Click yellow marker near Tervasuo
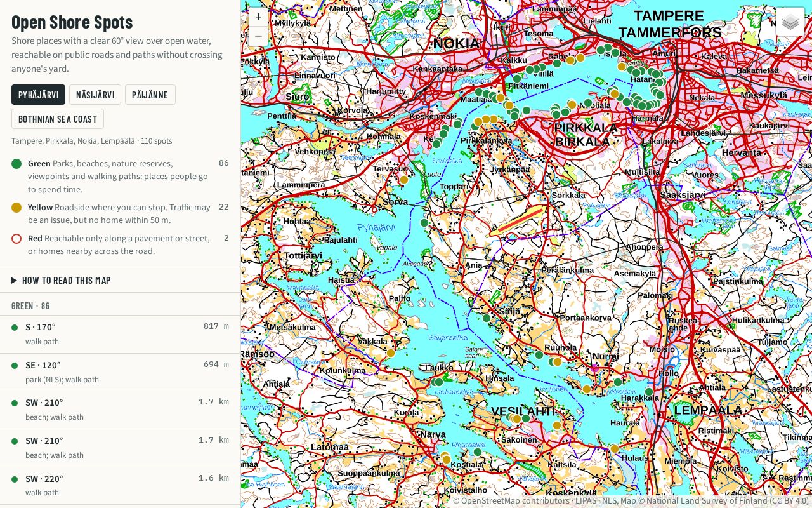The image size is (812, 508). click(x=404, y=180)
